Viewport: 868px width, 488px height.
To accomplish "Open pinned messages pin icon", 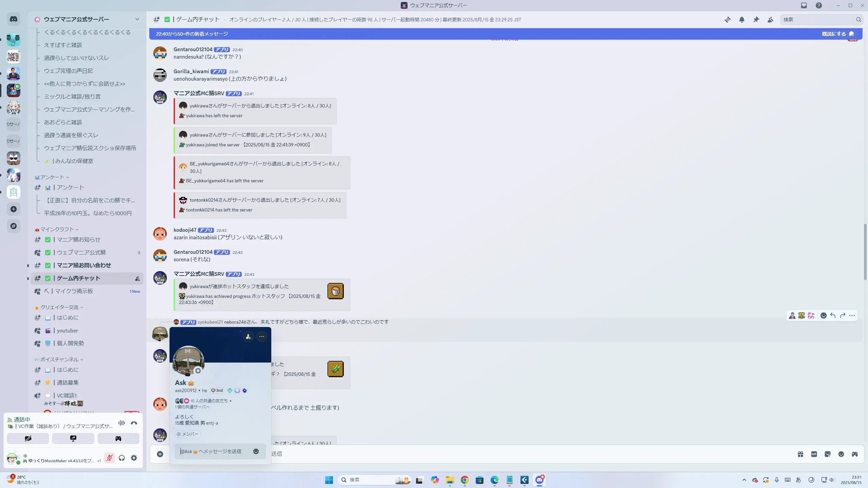I will click(756, 20).
